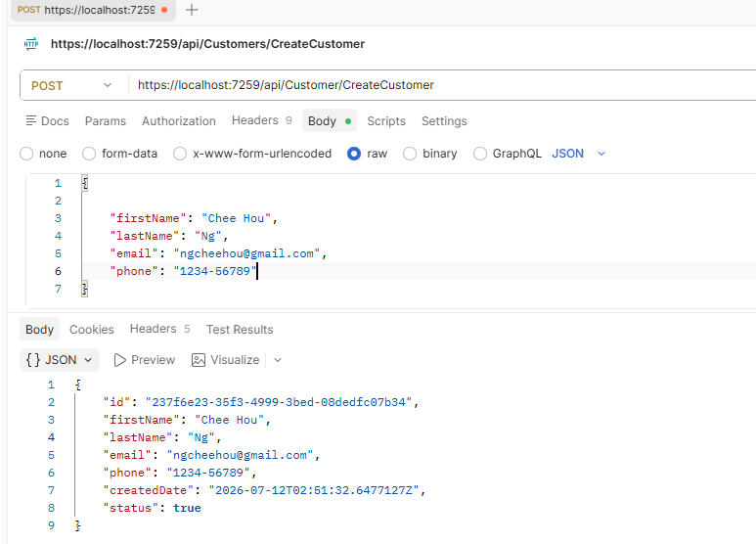The height and width of the screenshot is (544, 756).
Task: Select the POST localhost request tab
Action: (x=93, y=10)
